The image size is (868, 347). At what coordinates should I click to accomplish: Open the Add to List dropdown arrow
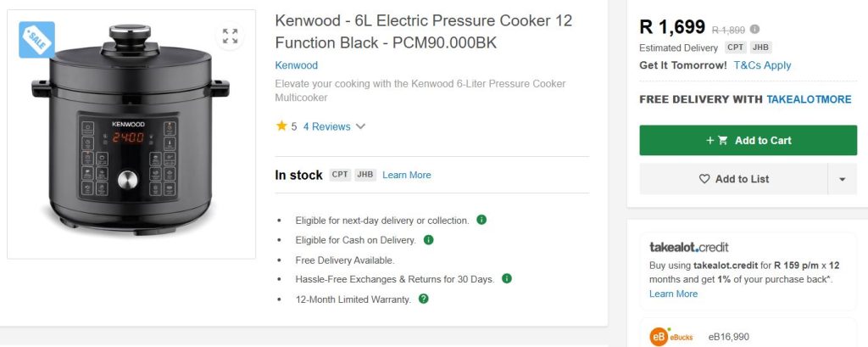[x=842, y=179]
